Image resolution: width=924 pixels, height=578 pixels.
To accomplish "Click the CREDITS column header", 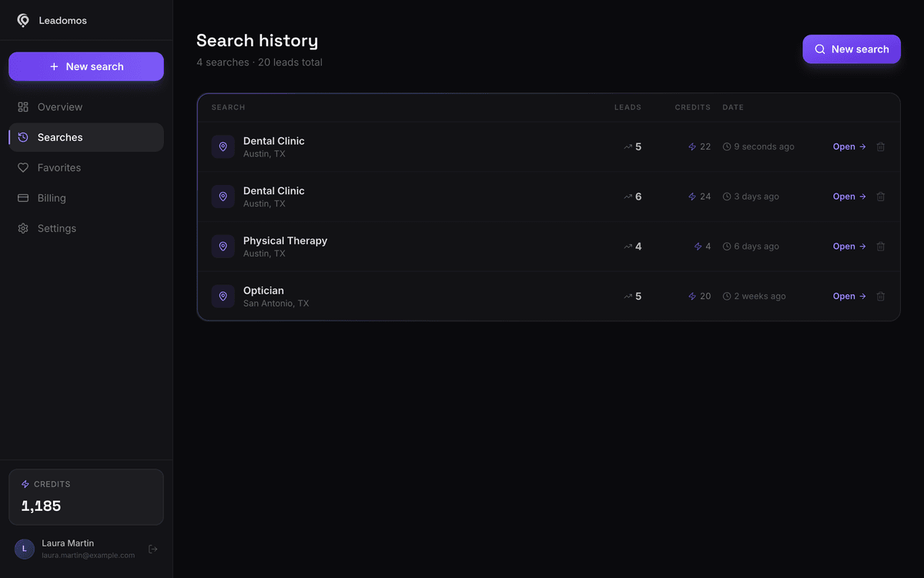I will coord(693,108).
